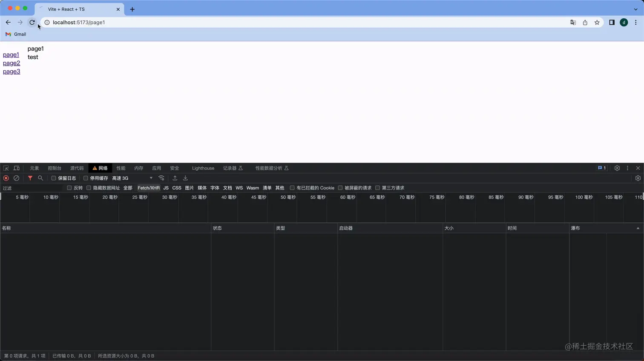This screenshot has height=361, width=644.
Task: Stop recording network log
Action: tap(6, 178)
